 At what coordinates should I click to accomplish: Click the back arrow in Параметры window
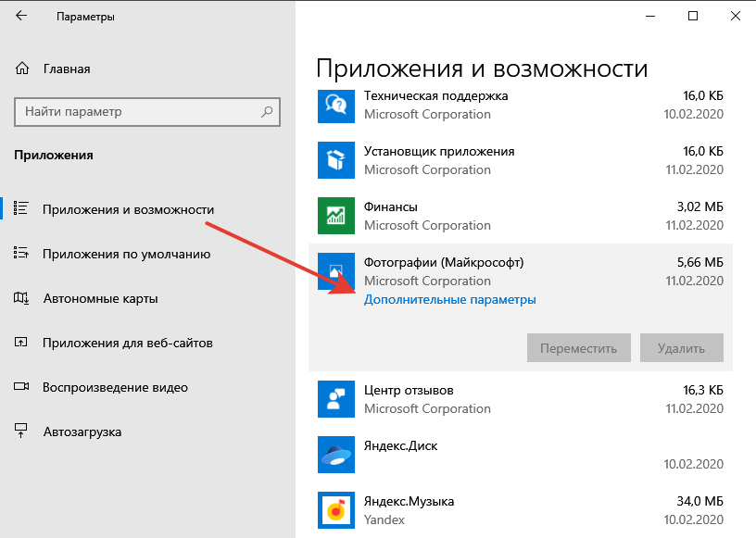pyautogui.click(x=21, y=16)
